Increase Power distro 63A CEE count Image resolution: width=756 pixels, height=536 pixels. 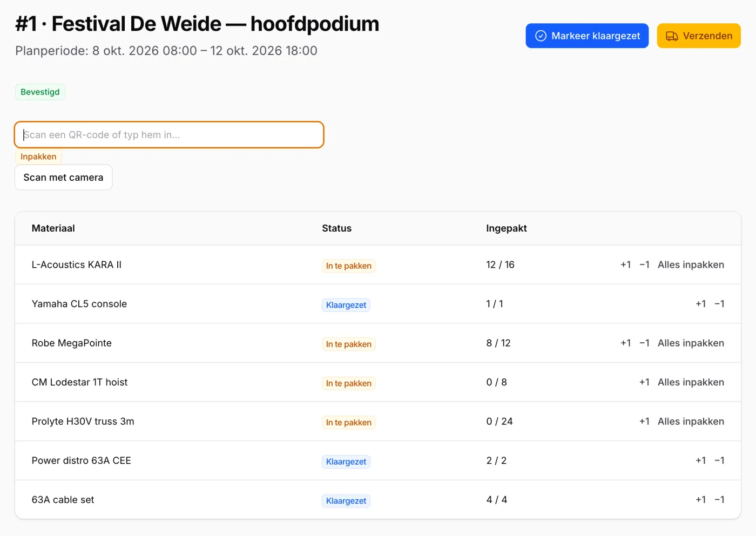(700, 460)
